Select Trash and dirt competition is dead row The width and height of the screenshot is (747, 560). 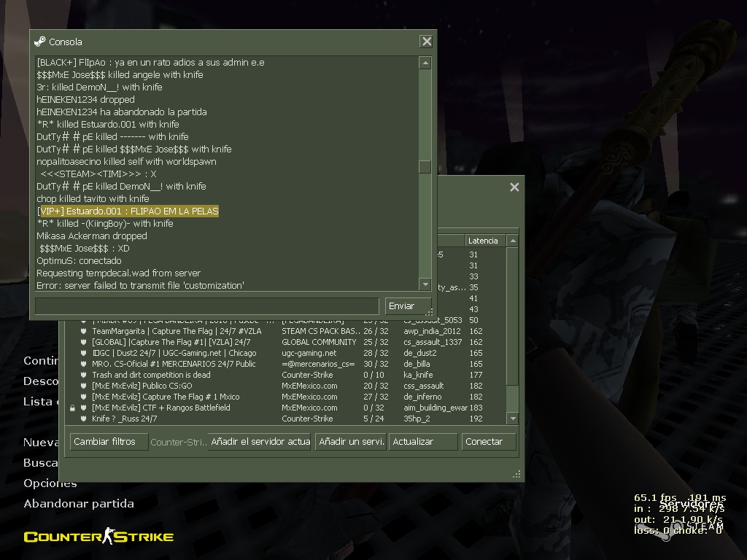pos(286,375)
